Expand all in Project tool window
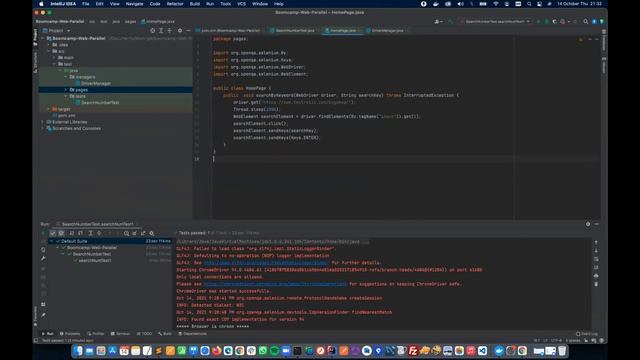 [161, 31]
